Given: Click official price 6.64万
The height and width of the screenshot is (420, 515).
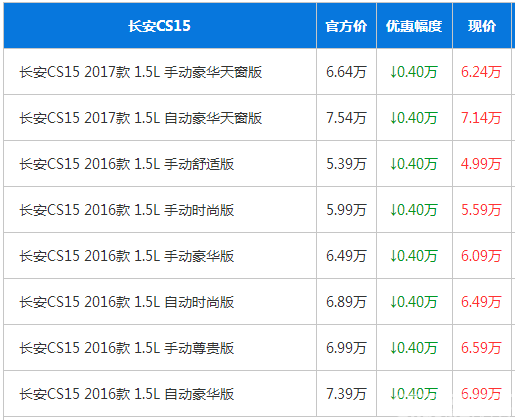Looking at the screenshot, I should [346, 72].
